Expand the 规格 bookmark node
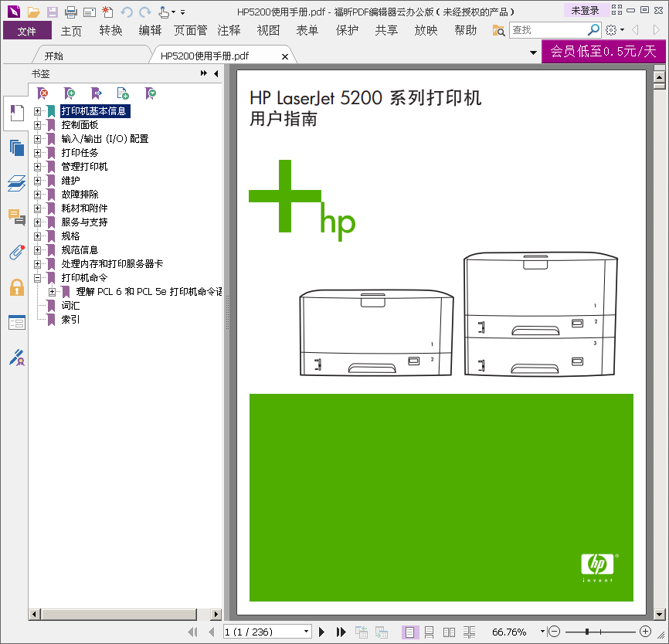This screenshot has width=669, height=644. click(x=38, y=236)
